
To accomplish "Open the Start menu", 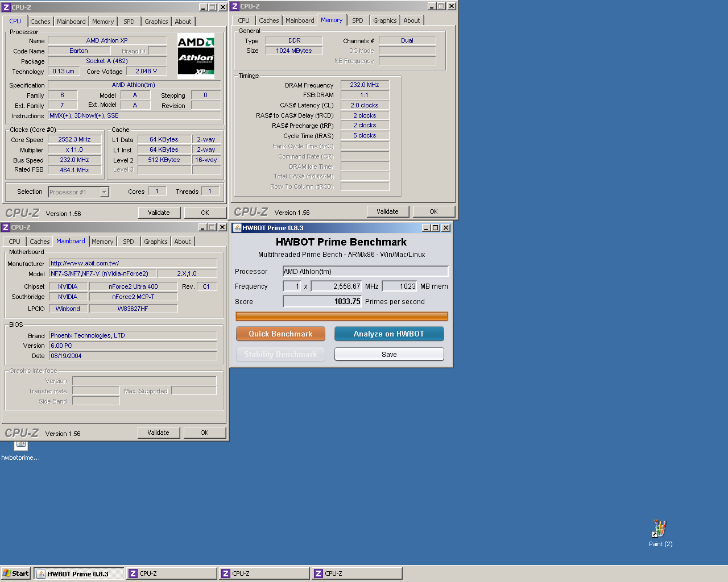I will (x=16, y=573).
